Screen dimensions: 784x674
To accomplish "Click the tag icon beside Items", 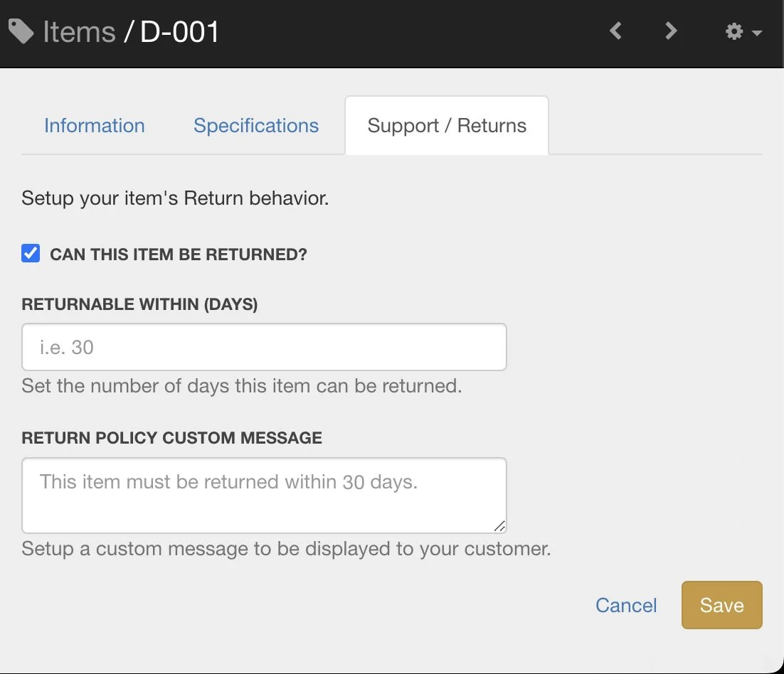I will [x=21, y=32].
